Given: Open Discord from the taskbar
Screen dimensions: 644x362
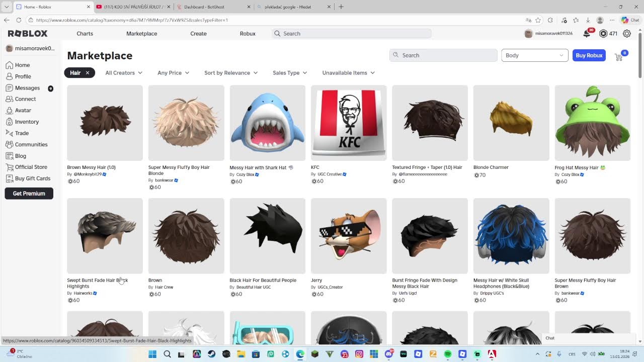Looking at the screenshot, I should 388,354.
